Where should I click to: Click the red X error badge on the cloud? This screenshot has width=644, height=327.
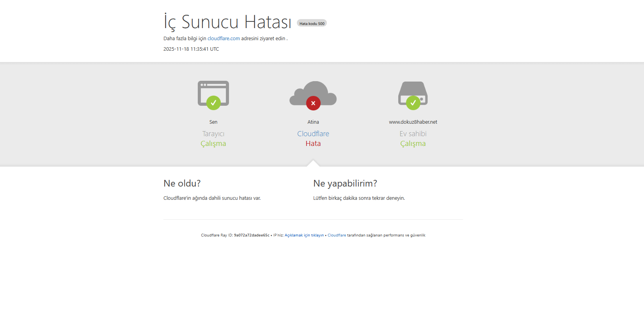(313, 103)
